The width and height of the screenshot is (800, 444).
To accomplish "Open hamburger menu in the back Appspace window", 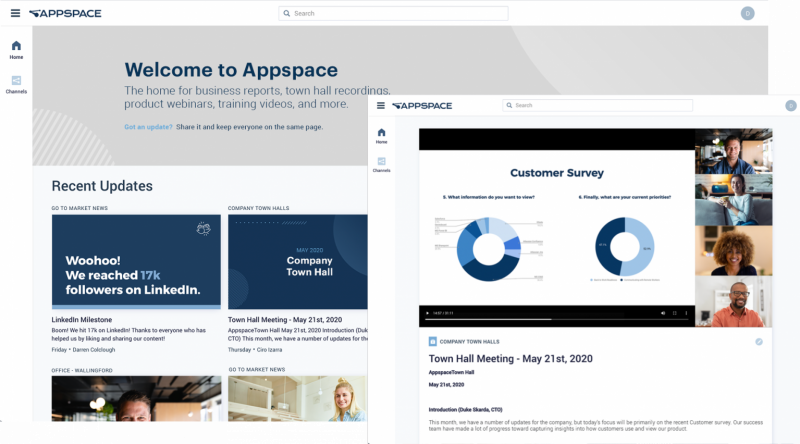I will click(15, 13).
